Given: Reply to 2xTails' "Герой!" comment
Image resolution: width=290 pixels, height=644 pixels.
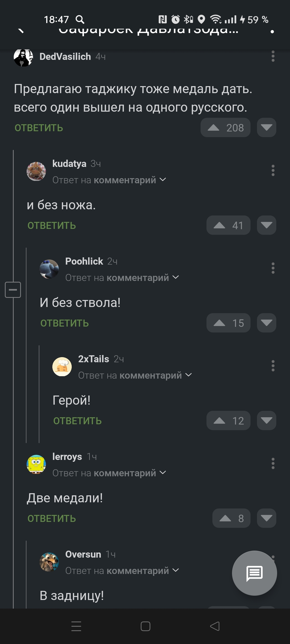Looking at the screenshot, I should [77, 421].
